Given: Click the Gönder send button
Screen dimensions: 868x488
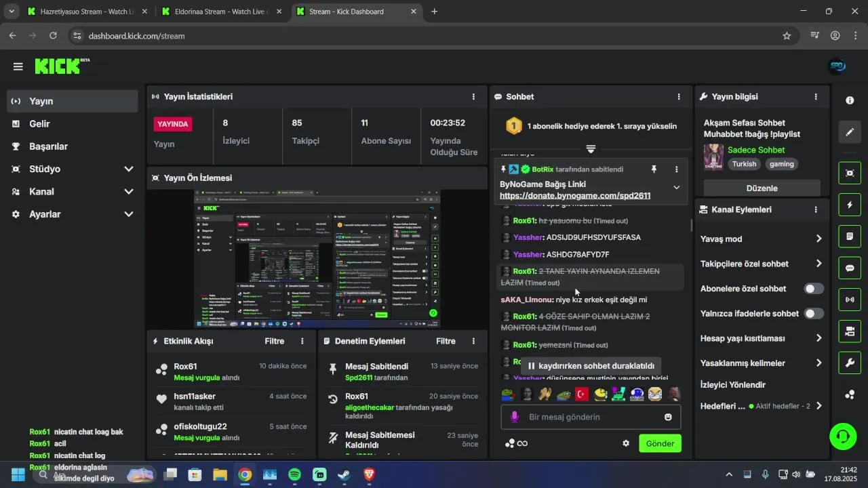Looking at the screenshot, I should click(x=660, y=443).
